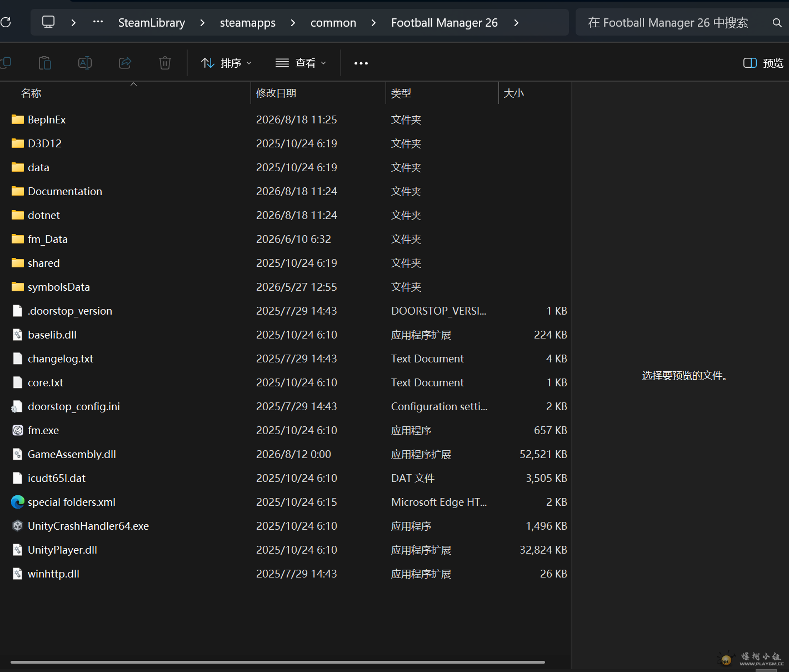Select the icudt65l.dat file name
Screen dimensions: 789x672
(x=57, y=478)
